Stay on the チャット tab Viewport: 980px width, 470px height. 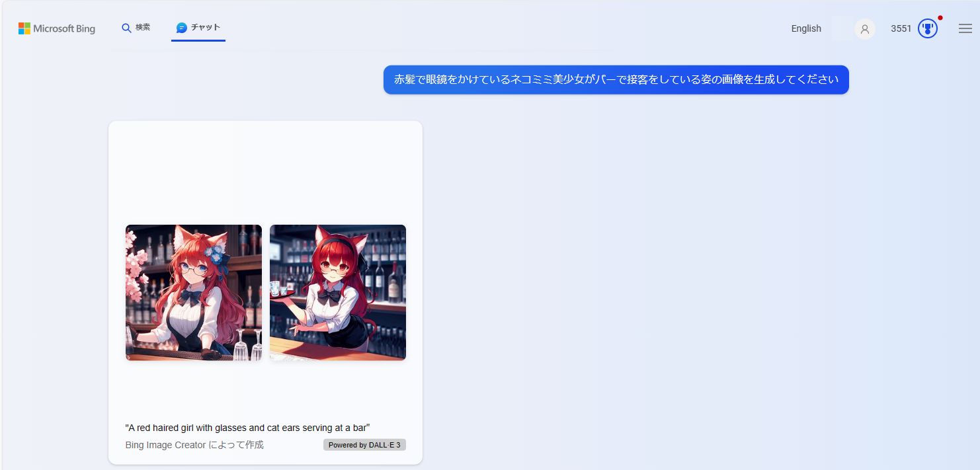(x=198, y=27)
